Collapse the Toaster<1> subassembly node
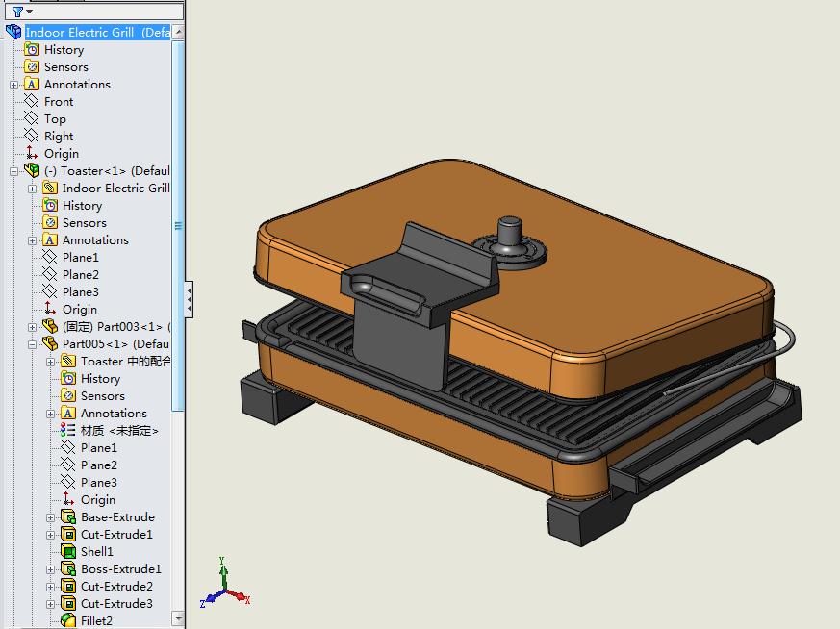This screenshot has height=629, width=840. pyautogui.click(x=14, y=170)
